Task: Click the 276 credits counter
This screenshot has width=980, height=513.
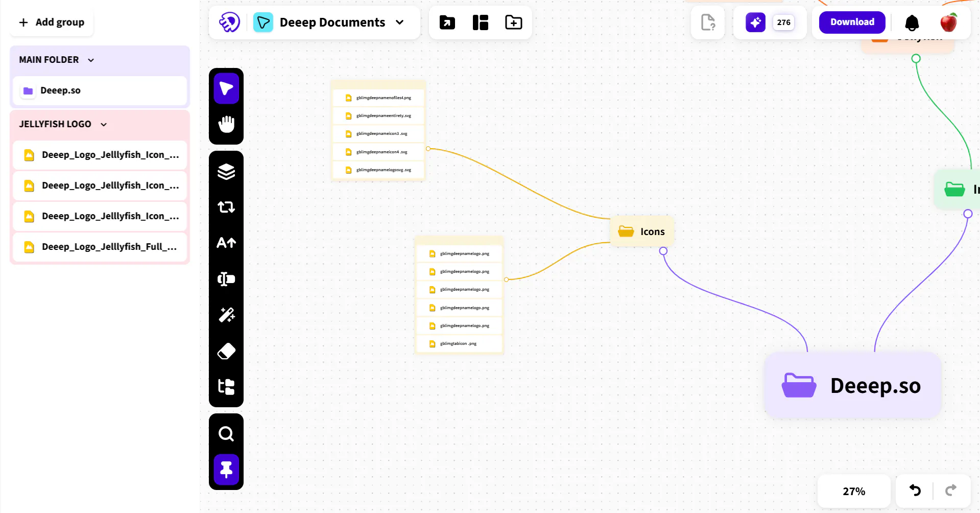Action: tap(783, 22)
